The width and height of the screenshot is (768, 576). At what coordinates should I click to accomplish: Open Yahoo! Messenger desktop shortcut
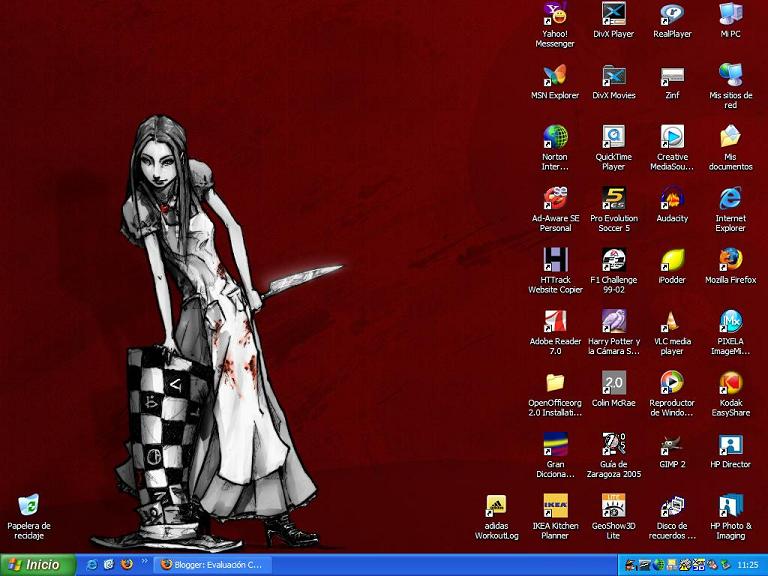555,14
